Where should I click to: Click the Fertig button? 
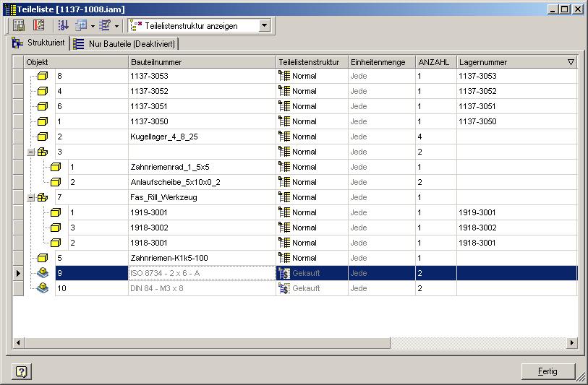(548, 371)
